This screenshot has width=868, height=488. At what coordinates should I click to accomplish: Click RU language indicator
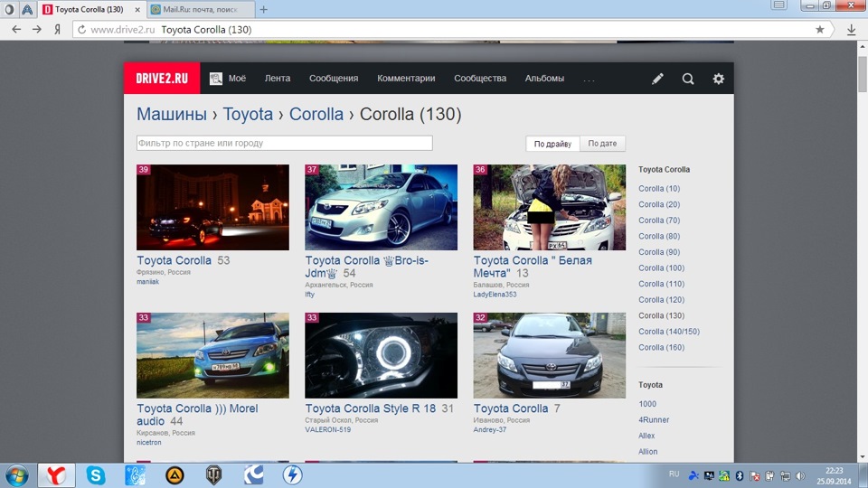pyautogui.click(x=674, y=474)
